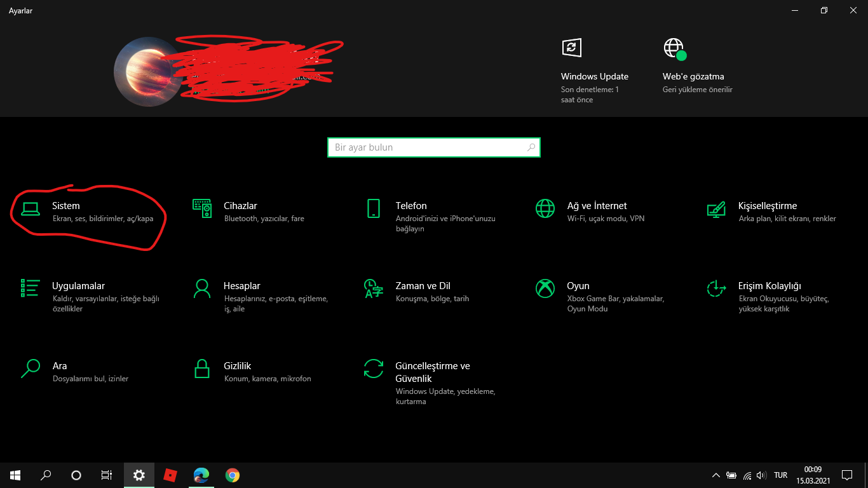Click the list icon beside Uygulamalar
The height and width of the screenshot is (488, 868).
31,288
